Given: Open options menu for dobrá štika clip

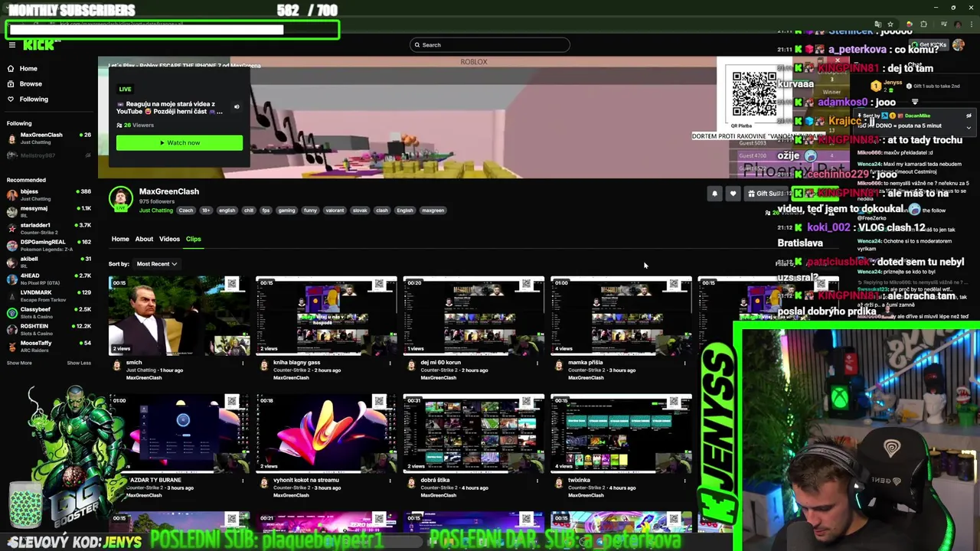Looking at the screenshot, I should [537, 481].
